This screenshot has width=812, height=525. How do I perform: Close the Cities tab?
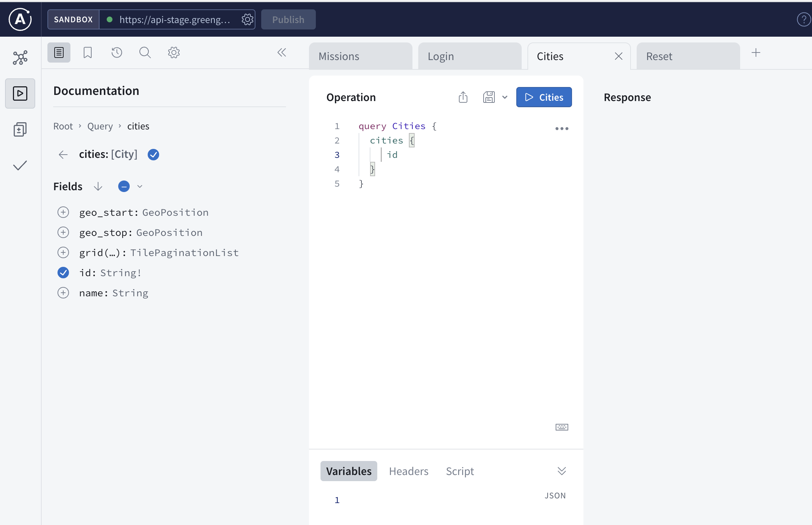click(x=618, y=56)
